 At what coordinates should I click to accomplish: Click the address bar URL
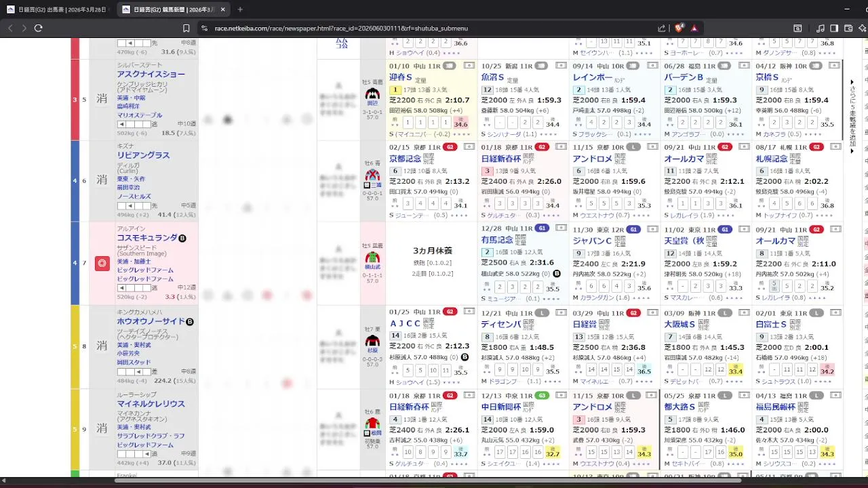click(x=341, y=28)
